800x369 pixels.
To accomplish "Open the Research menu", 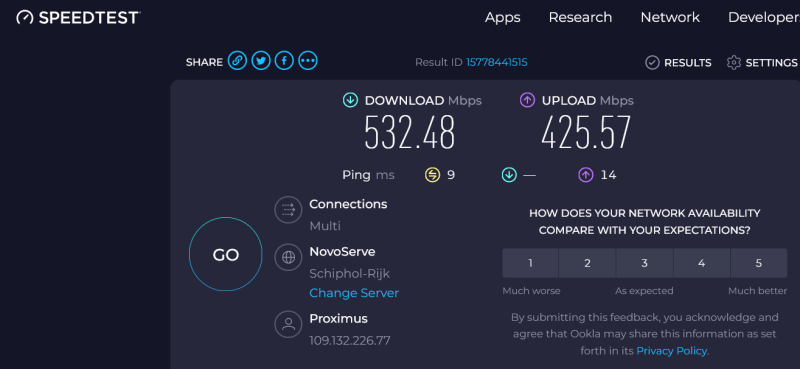I will [580, 17].
